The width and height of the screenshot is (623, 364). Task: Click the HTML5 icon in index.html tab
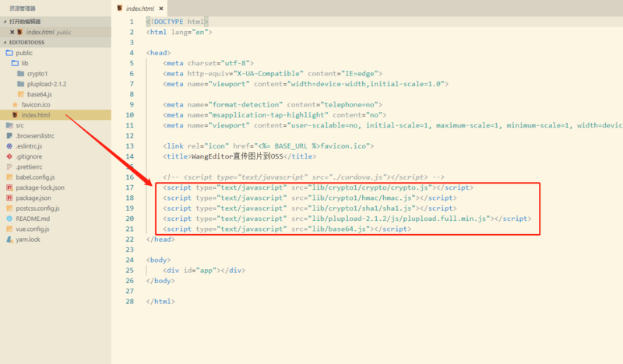[x=120, y=9]
